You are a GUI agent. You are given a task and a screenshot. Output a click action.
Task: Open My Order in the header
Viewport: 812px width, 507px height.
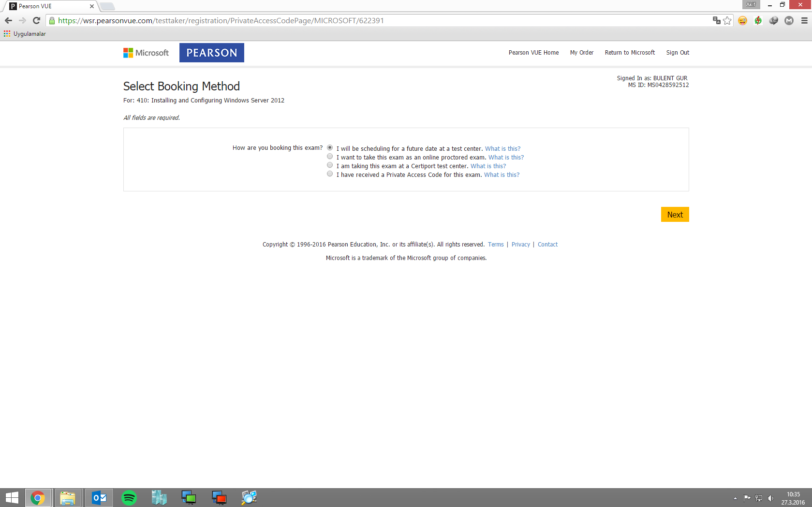pyautogui.click(x=582, y=53)
